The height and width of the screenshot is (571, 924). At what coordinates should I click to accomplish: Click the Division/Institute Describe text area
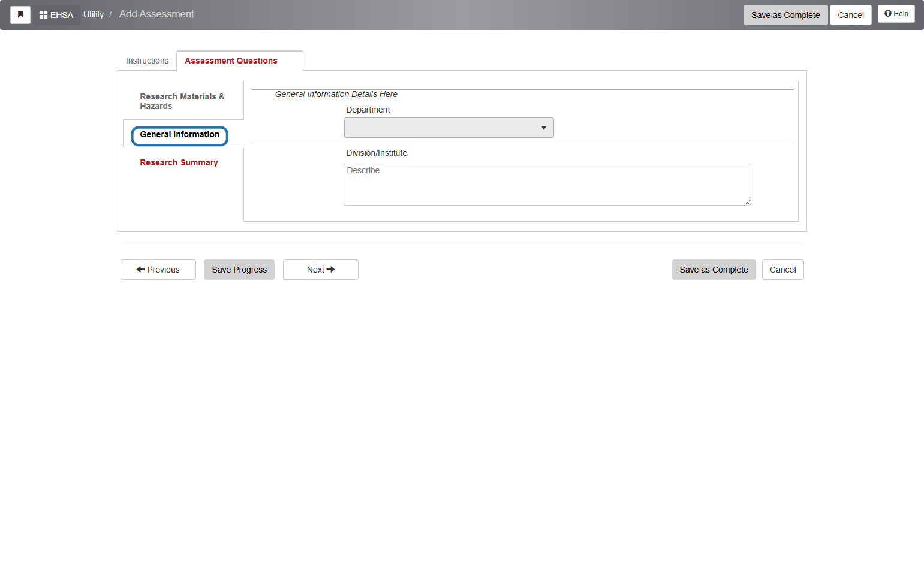[547, 185]
